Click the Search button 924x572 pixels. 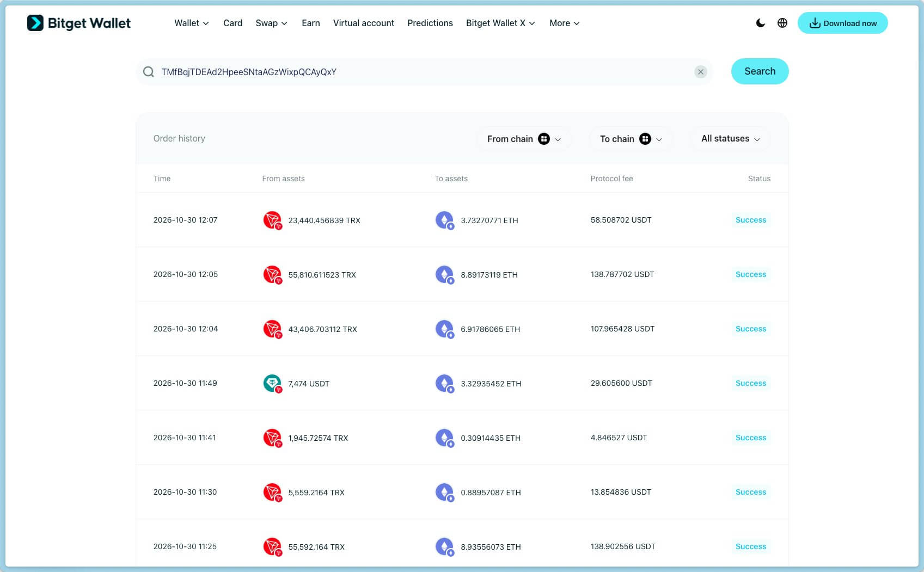[x=760, y=71]
